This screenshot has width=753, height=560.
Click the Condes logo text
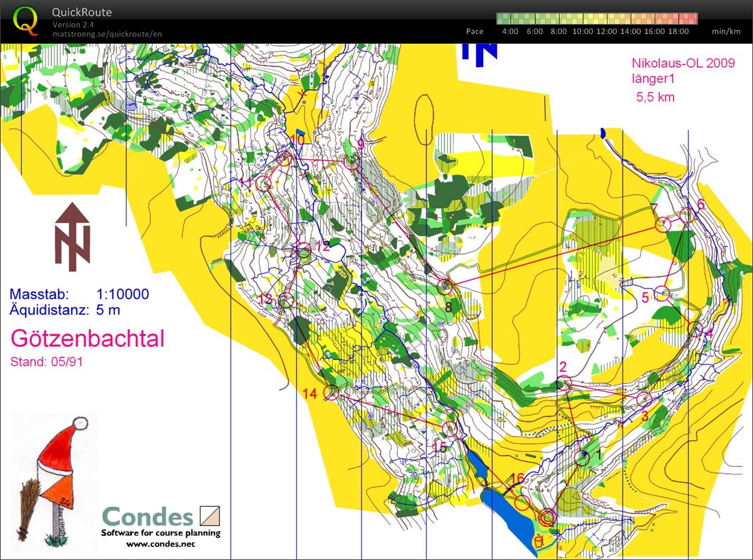coord(147,516)
